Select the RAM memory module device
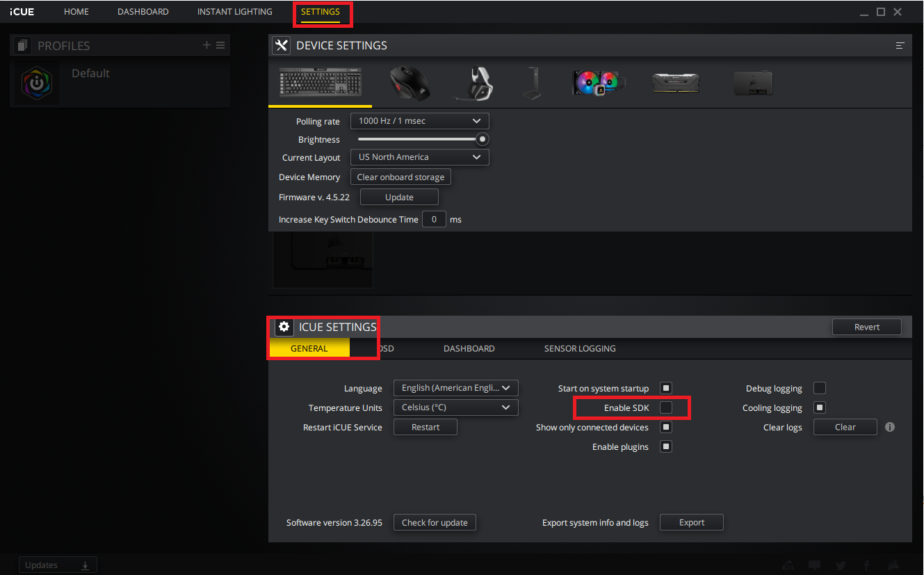The image size is (924, 575). [676, 83]
